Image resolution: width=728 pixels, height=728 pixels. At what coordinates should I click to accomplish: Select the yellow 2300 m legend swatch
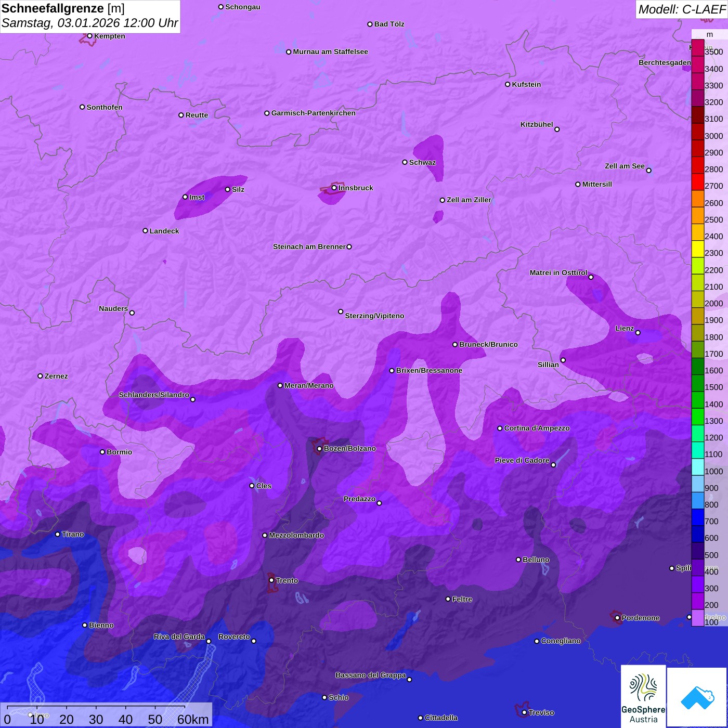pyautogui.click(x=697, y=249)
